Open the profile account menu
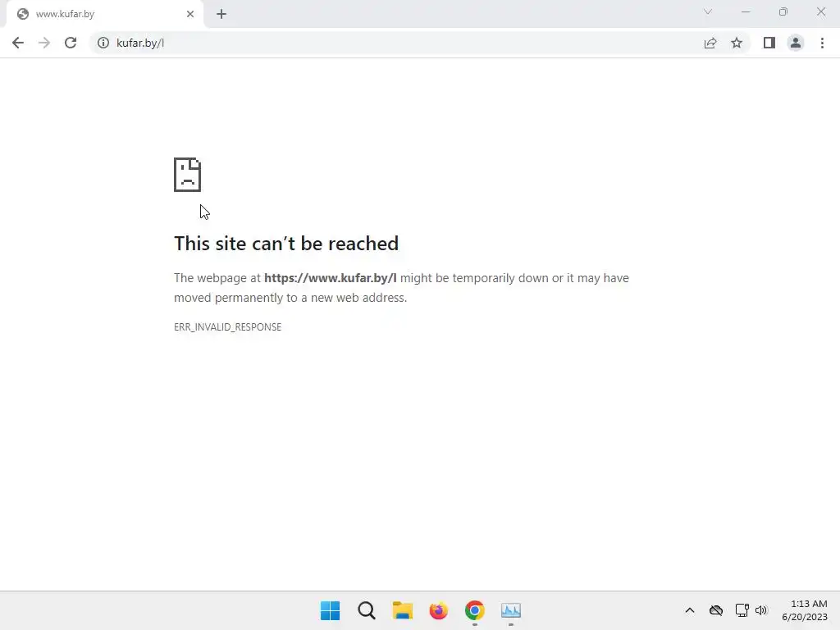Viewport: 840px width, 630px height. point(796,43)
